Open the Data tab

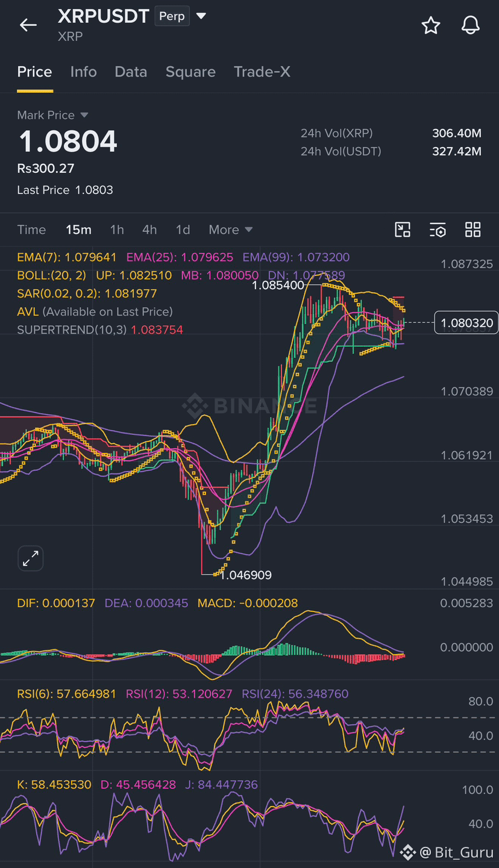(x=131, y=72)
